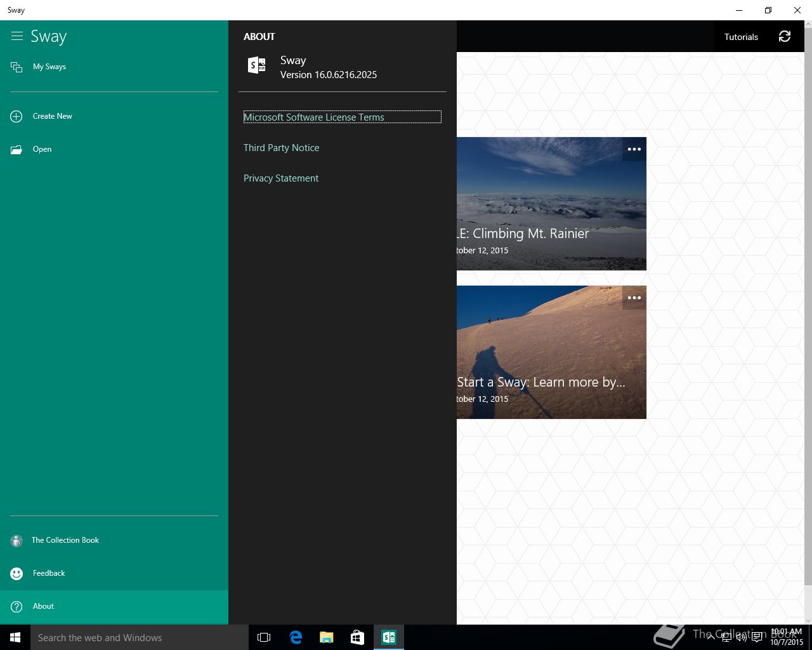Click the Sway logo in About panel

point(256,65)
